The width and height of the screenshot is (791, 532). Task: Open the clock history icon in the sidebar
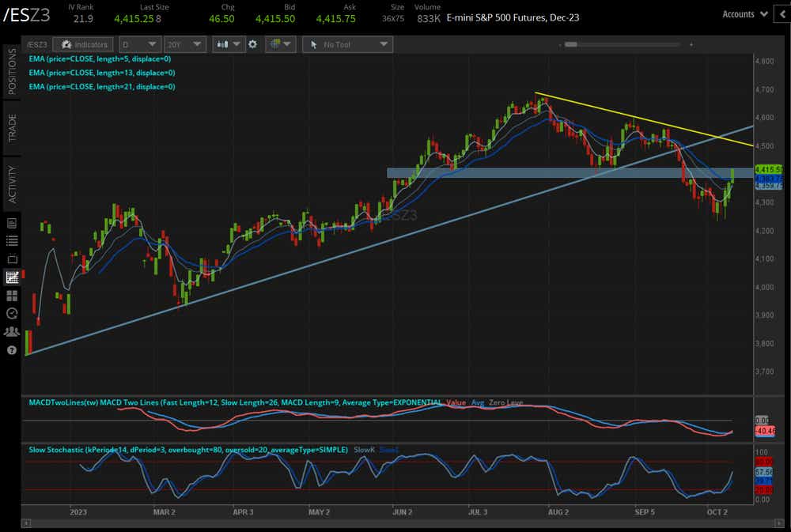pyautogui.click(x=12, y=314)
